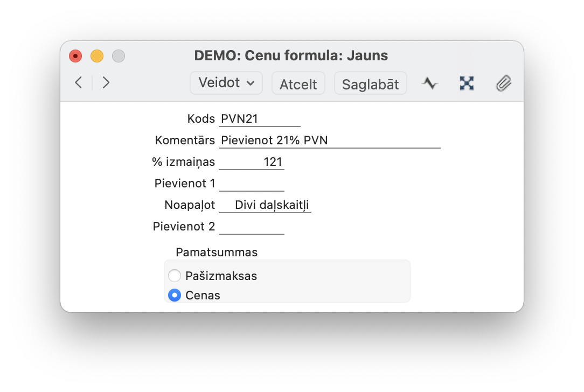The image size is (584, 392).
Task: Open the record history waveform icon
Action: [429, 83]
